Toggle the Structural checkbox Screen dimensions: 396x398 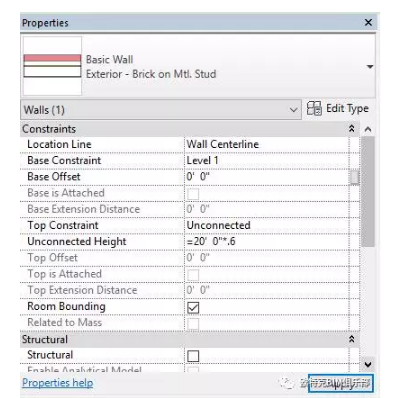click(193, 356)
